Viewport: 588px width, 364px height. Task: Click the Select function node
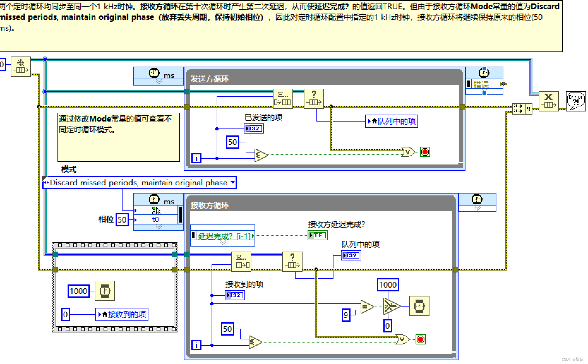[392, 306]
